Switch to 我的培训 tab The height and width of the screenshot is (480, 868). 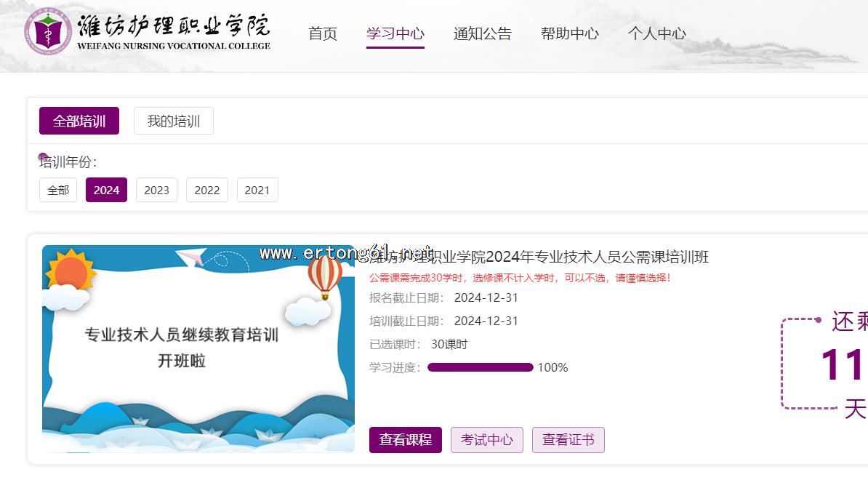point(173,121)
